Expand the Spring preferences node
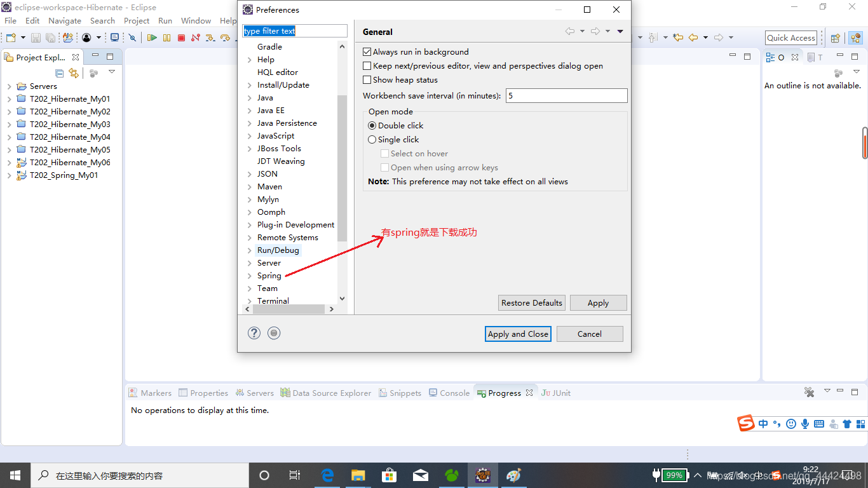Screen dimensions: 868x488 (x=250, y=276)
